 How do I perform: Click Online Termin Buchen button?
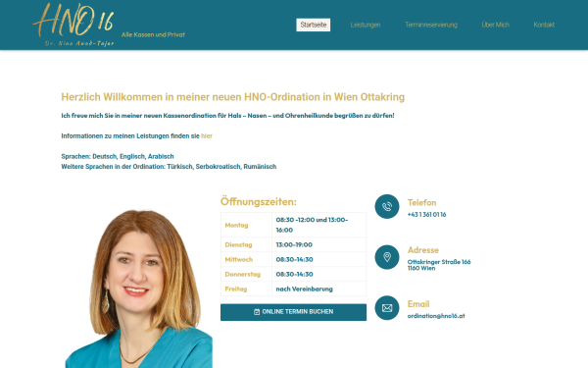pos(293,312)
